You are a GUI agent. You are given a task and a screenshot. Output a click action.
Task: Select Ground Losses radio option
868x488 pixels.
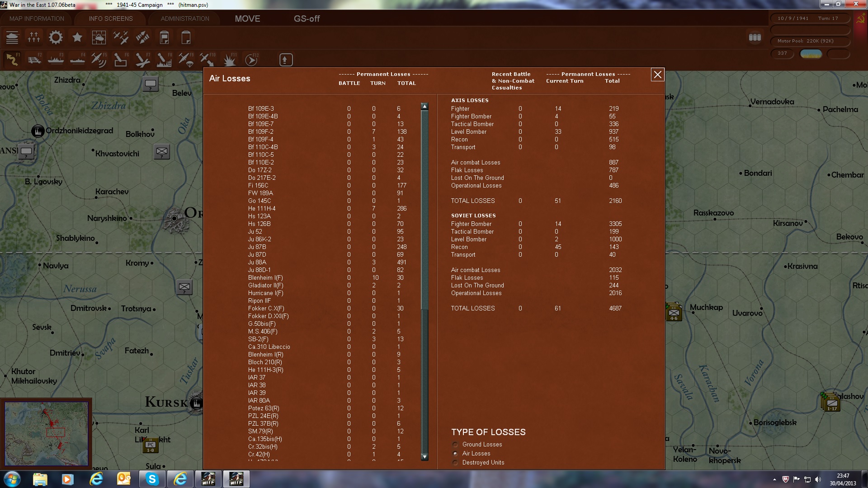[x=455, y=445]
